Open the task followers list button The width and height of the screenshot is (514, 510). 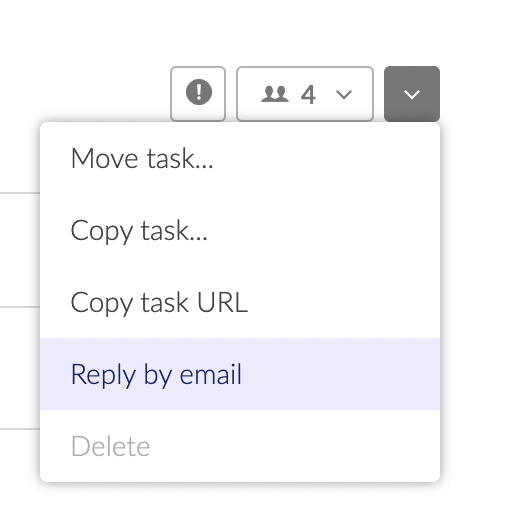[x=305, y=94]
